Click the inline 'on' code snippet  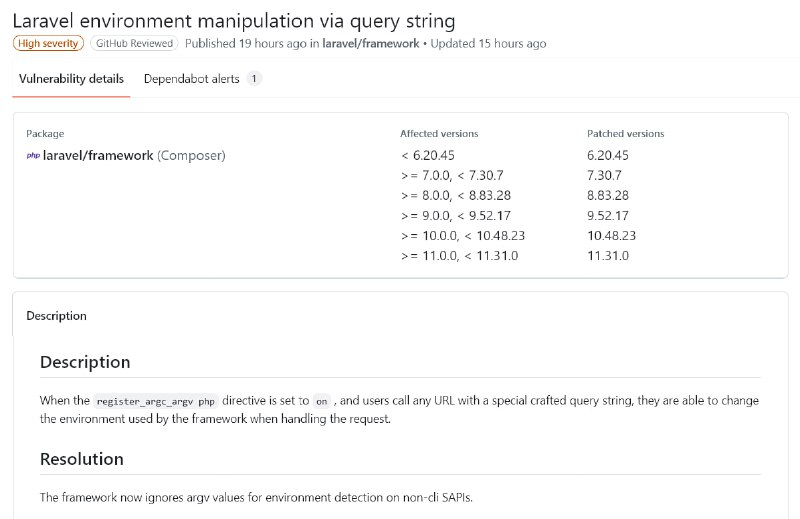click(321, 401)
